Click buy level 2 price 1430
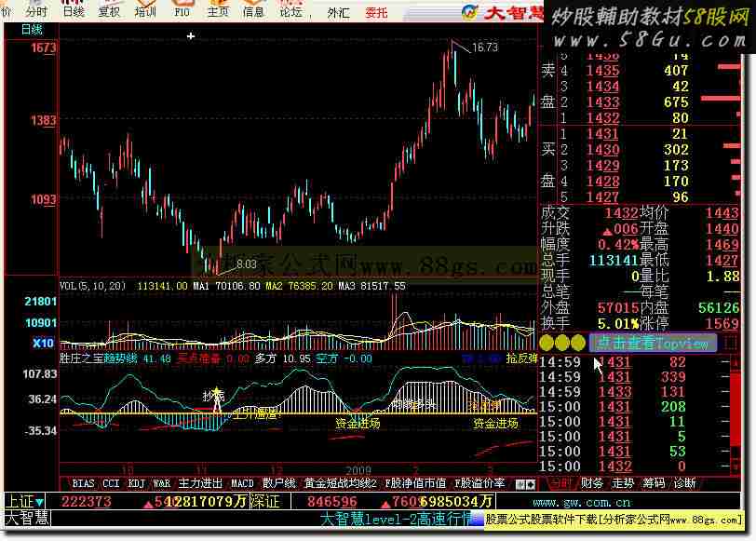 602,150
